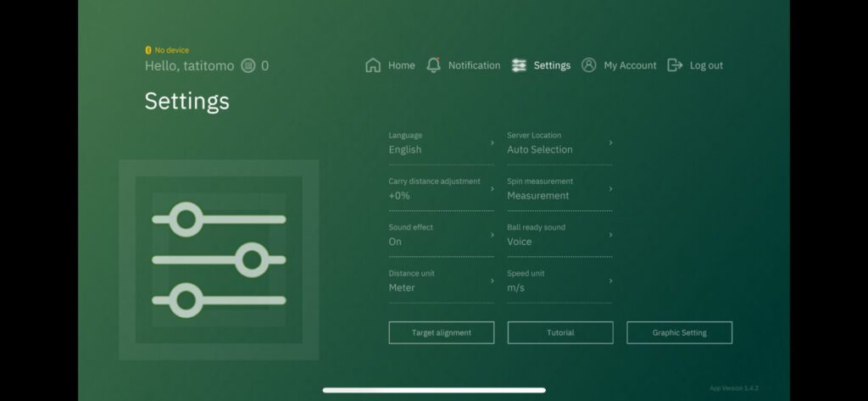The width and height of the screenshot is (868, 401).
Task: Switch Ball ready sound from Voice
Action: point(559,235)
